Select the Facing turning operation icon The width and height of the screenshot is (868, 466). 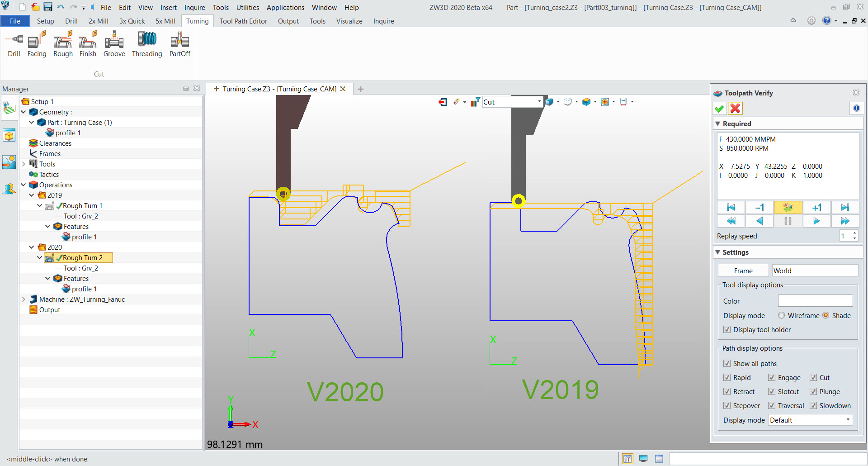tap(37, 43)
